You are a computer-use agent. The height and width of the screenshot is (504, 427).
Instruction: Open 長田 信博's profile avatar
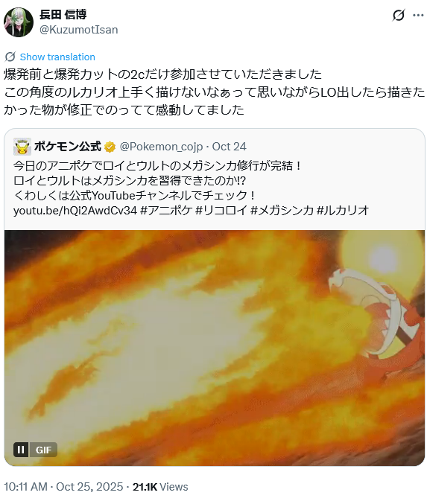click(x=19, y=22)
